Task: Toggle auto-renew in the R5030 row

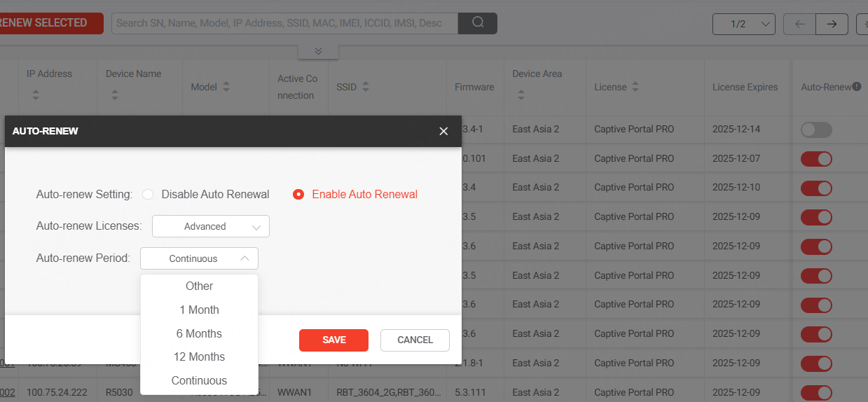Action: 816,392
